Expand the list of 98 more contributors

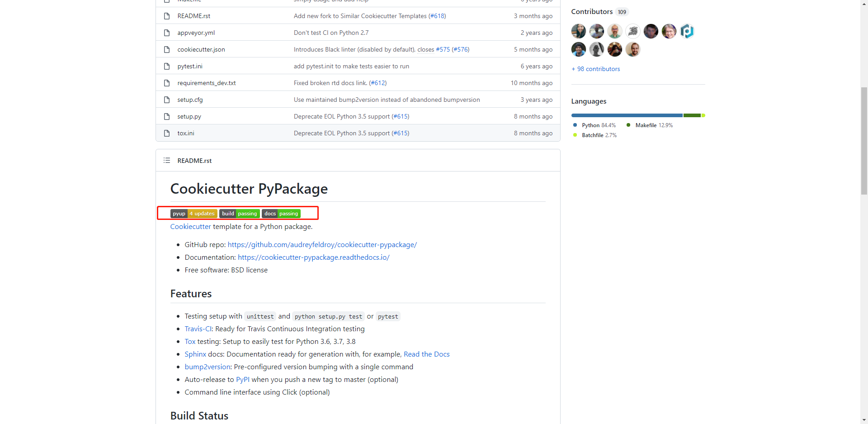click(x=595, y=69)
